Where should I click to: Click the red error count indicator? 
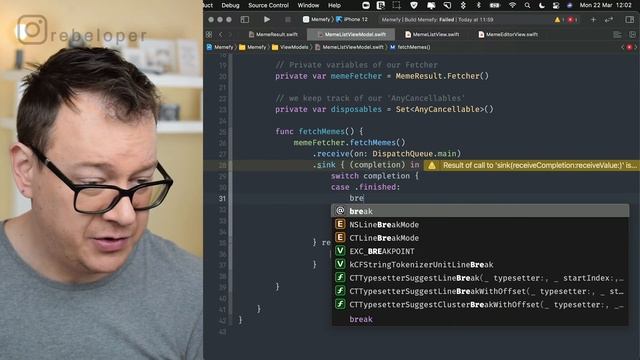click(x=572, y=20)
